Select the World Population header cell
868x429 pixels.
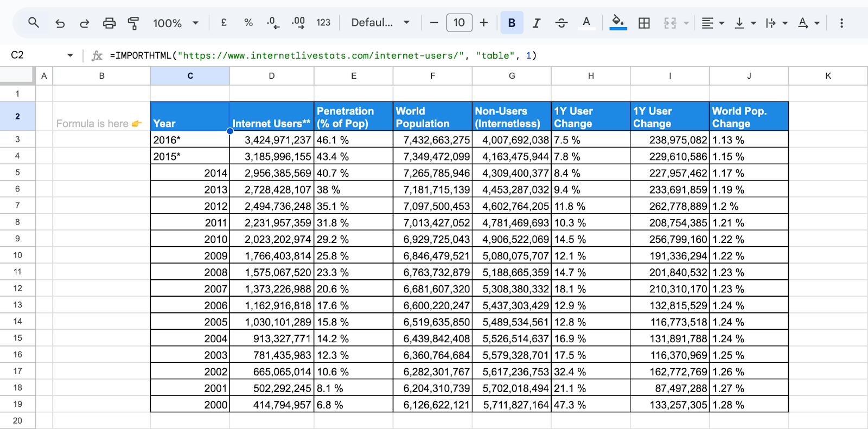coord(433,117)
